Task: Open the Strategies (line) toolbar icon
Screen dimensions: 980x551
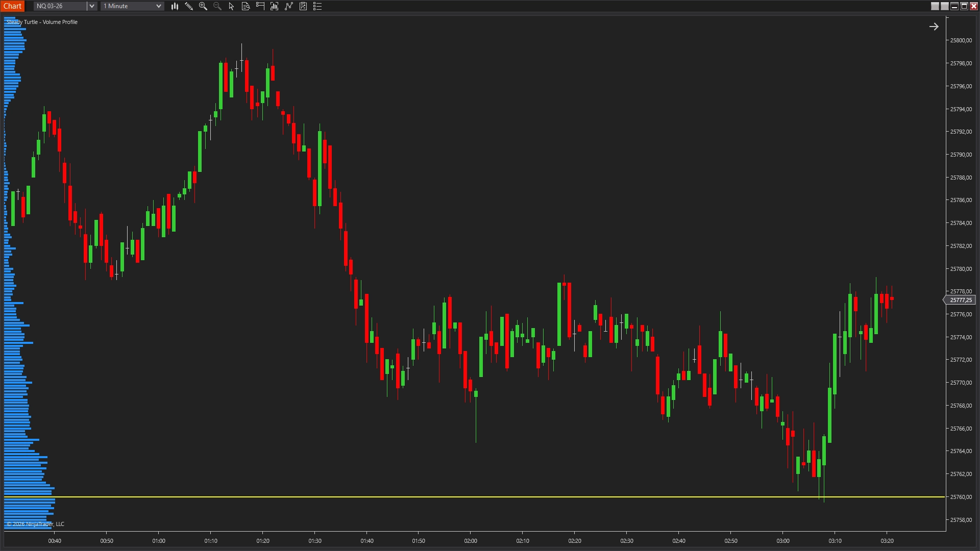Action: pyautogui.click(x=288, y=6)
